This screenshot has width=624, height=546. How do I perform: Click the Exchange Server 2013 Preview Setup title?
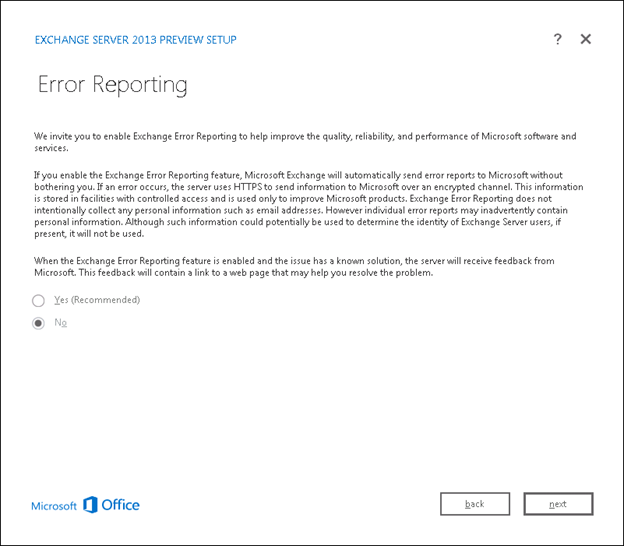(135, 40)
